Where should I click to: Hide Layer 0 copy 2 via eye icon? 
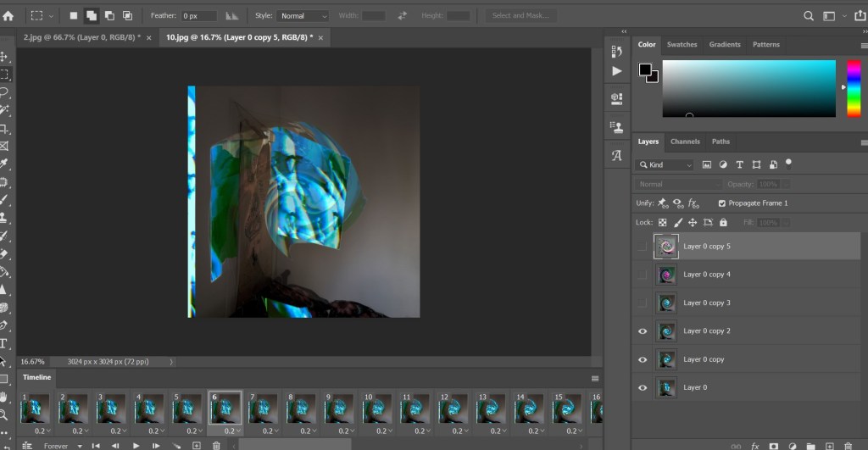[643, 331]
